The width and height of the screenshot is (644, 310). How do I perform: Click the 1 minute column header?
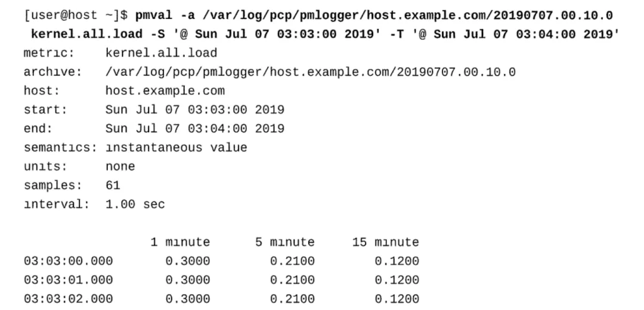(180, 242)
